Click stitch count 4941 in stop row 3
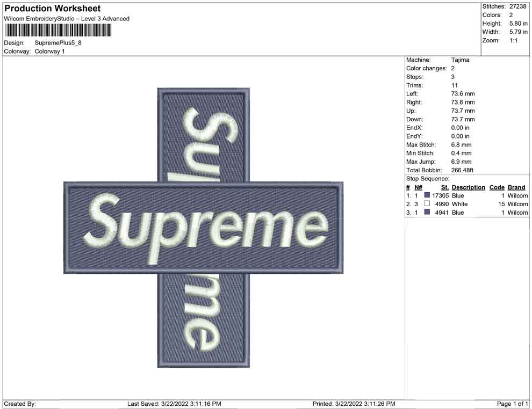532x409 pixels. tap(442, 213)
